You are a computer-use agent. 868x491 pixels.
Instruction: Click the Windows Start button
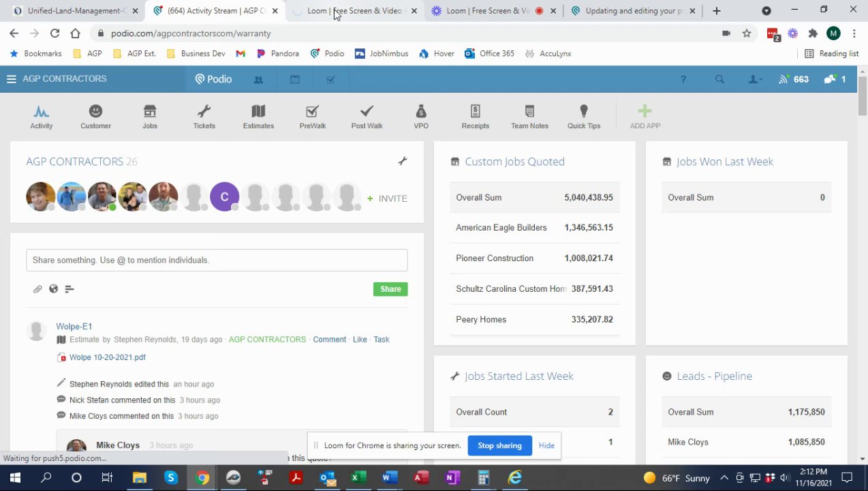point(15,478)
